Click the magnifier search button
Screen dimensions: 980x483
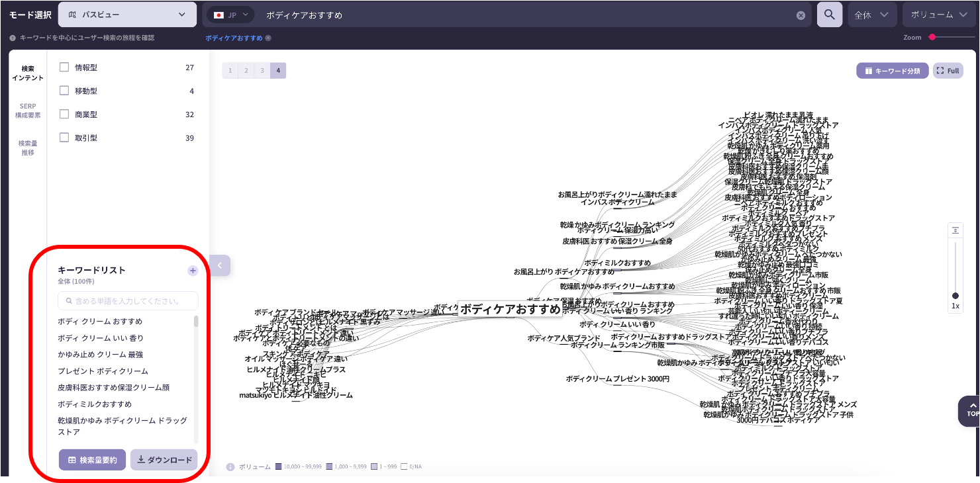click(829, 15)
